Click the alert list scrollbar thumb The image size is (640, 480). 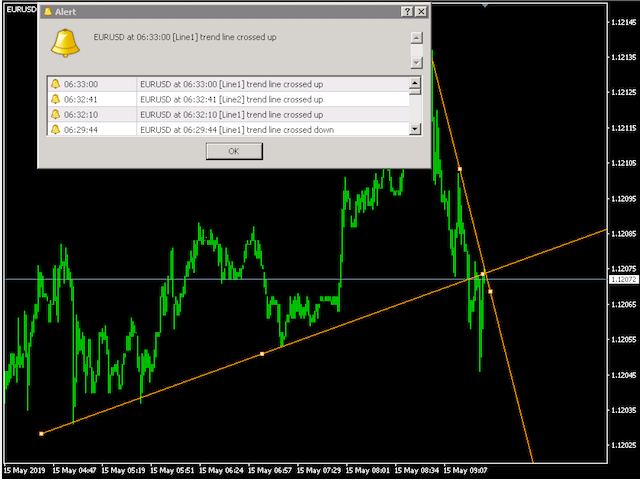(415, 91)
